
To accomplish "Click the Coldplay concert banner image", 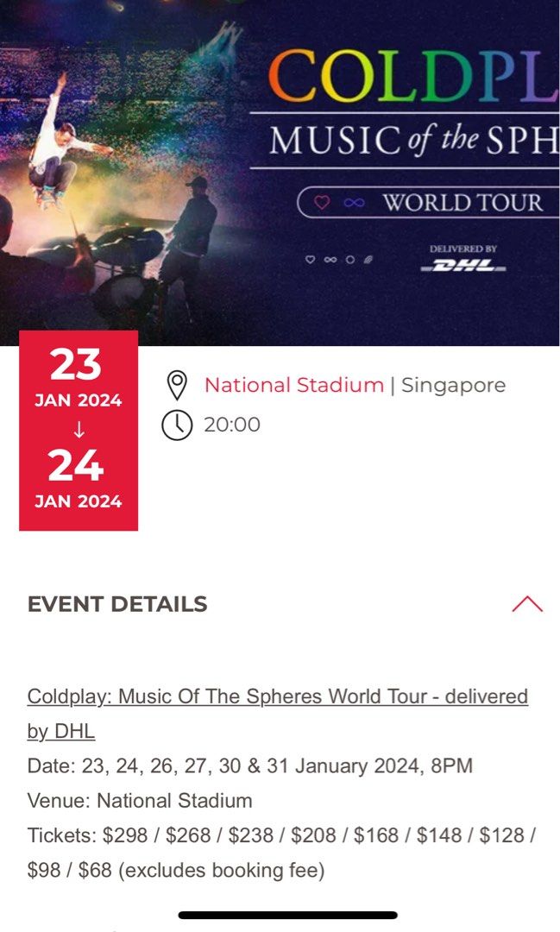I will coord(280,164).
